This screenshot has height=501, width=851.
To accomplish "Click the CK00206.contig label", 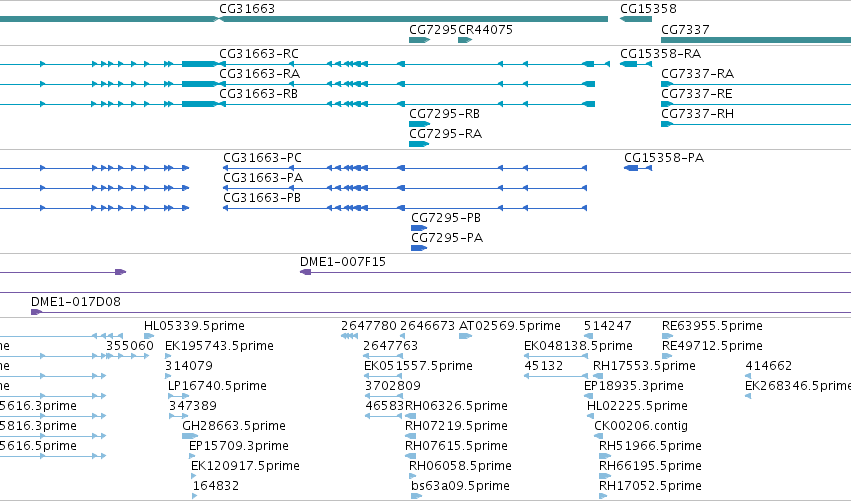I will point(641,426).
